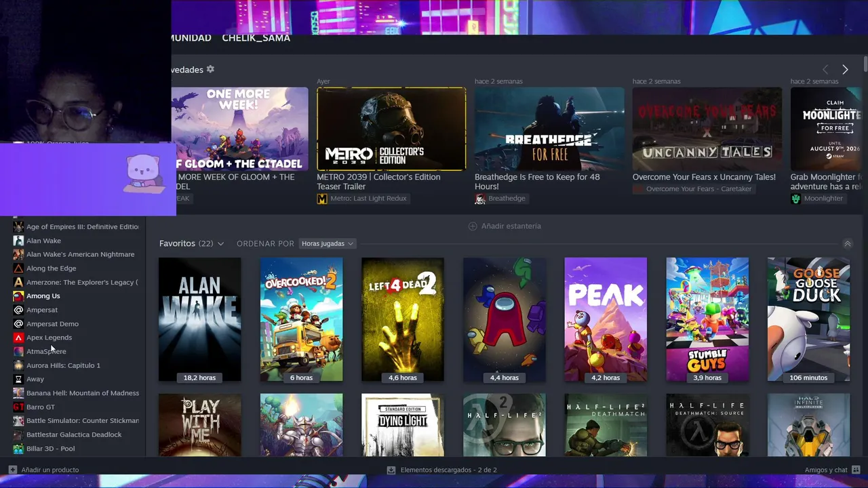The height and width of the screenshot is (488, 868).
Task: Click the Amigos y chat label
Action: coord(826,470)
